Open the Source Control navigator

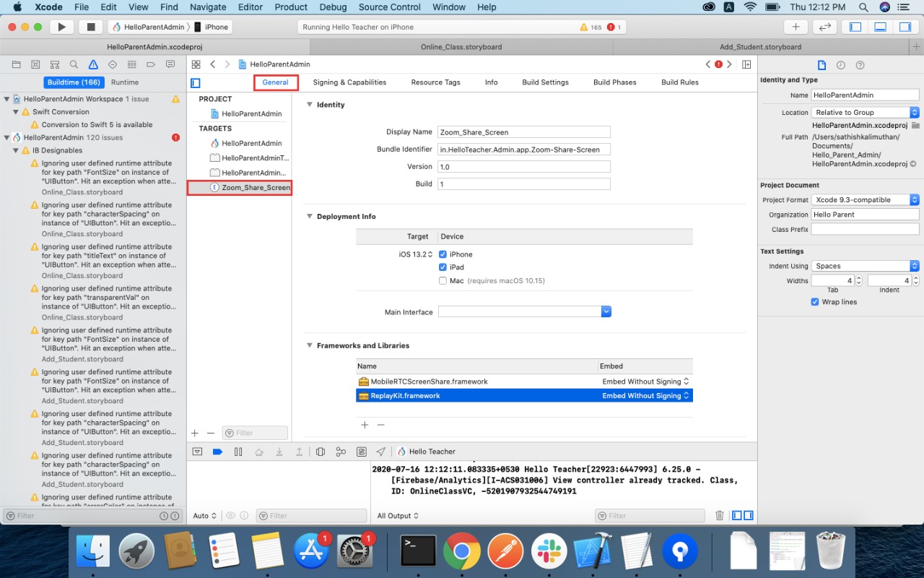35,64
